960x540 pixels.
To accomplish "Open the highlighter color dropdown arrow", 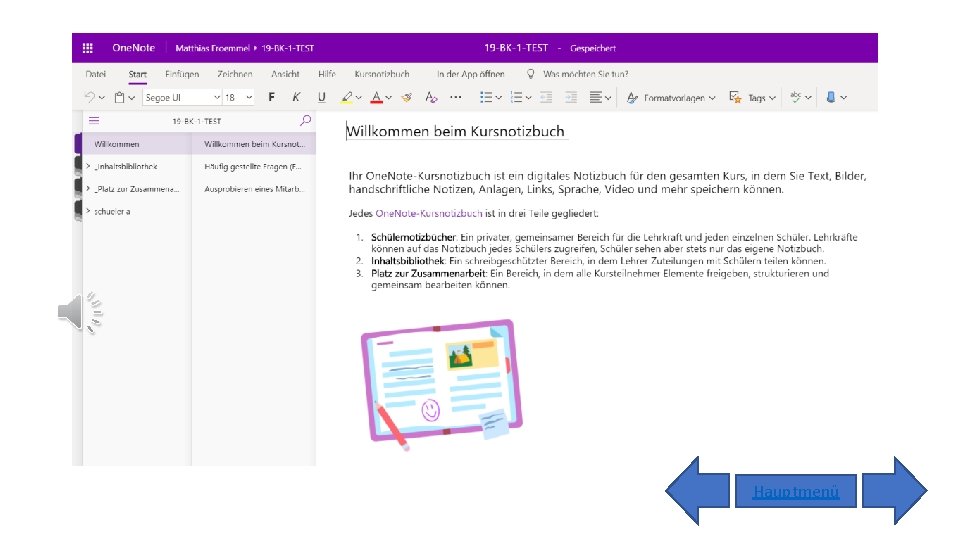I will [x=359, y=97].
